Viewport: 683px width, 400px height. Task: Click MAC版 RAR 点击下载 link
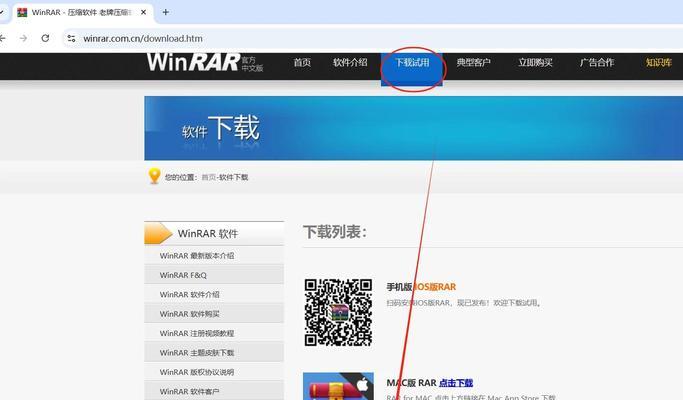pos(456,383)
